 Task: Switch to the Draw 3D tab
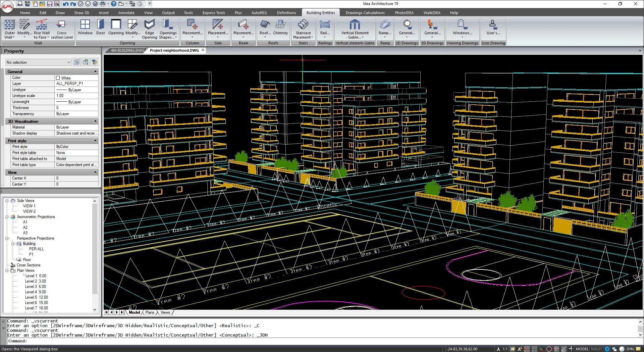[x=82, y=13]
